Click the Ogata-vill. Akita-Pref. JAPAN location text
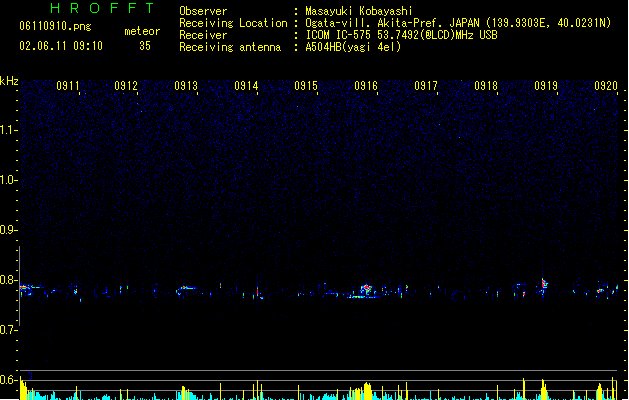Viewport: 629px width, 400px height. (x=458, y=23)
